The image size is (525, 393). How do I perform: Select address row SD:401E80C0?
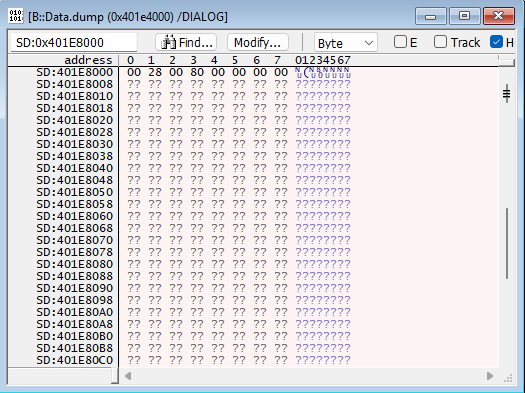tap(75, 360)
